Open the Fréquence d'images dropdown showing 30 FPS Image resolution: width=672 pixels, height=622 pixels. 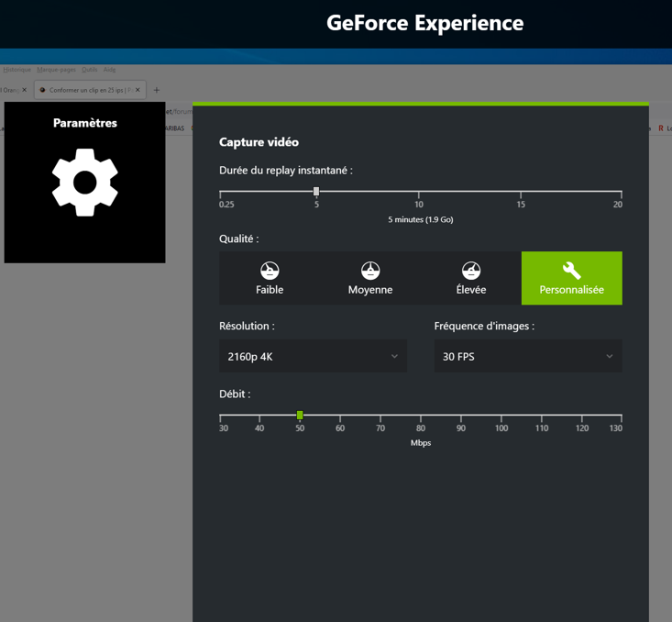(x=528, y=356)
